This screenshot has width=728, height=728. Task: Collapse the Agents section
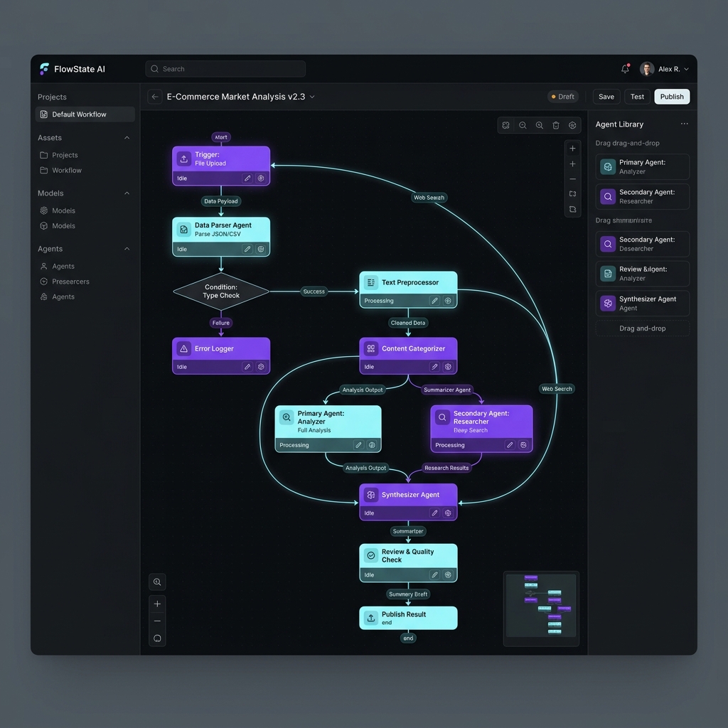tap(127, 249)
